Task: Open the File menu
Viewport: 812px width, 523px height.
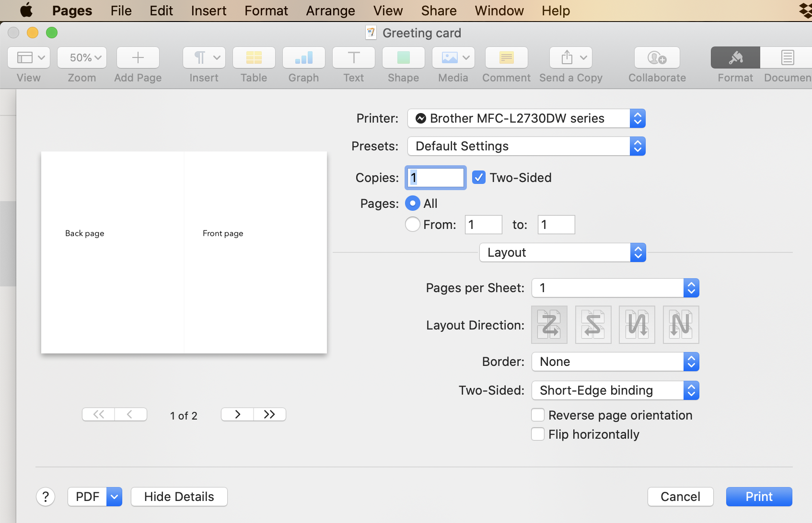Action: click(x=121, y=11)
